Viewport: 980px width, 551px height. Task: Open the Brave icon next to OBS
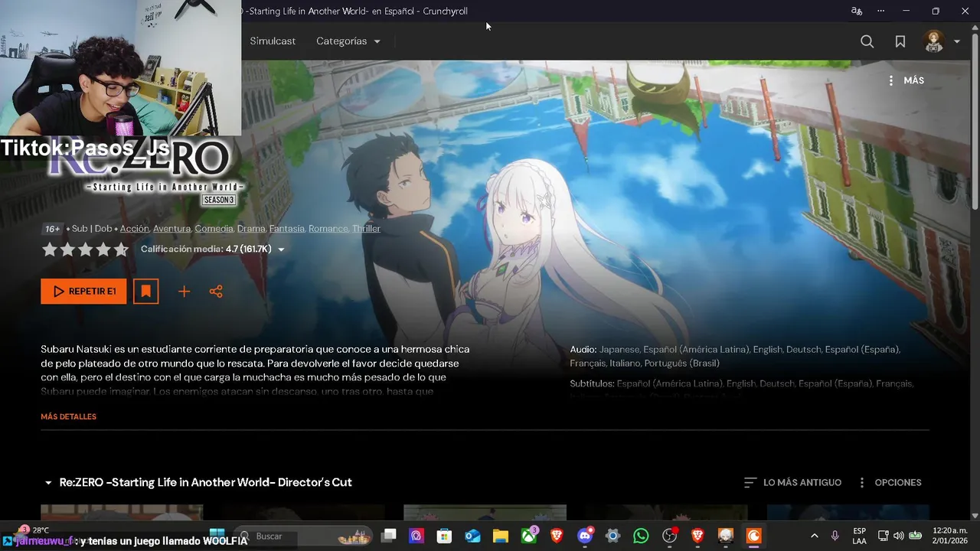(x=697, y=536)
